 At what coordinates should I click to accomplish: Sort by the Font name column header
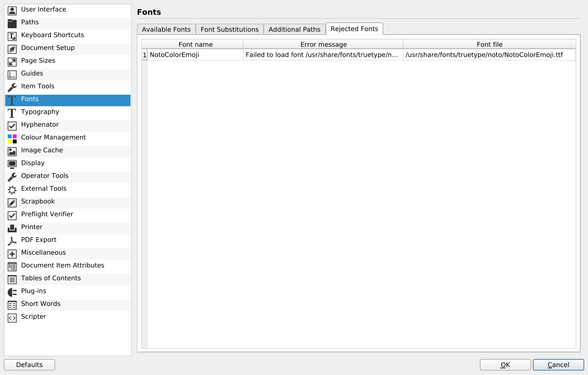(x=195, y=44)
